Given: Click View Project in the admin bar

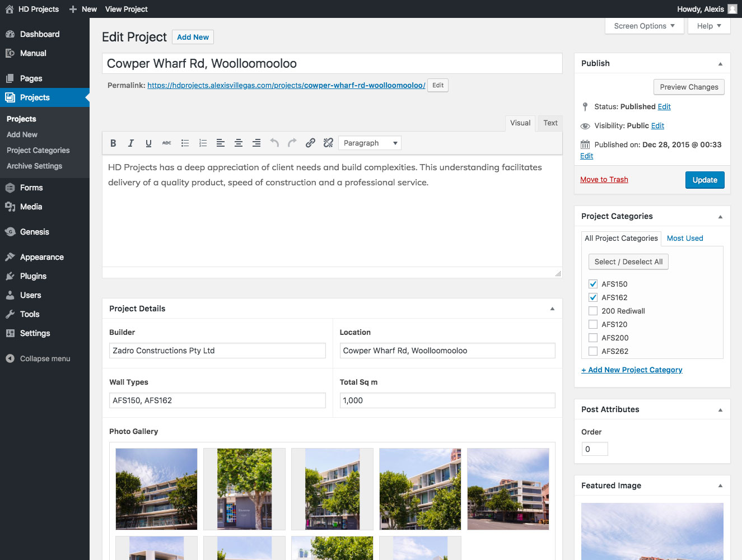Looking at the screenshot, I should [x=127, y=9].
